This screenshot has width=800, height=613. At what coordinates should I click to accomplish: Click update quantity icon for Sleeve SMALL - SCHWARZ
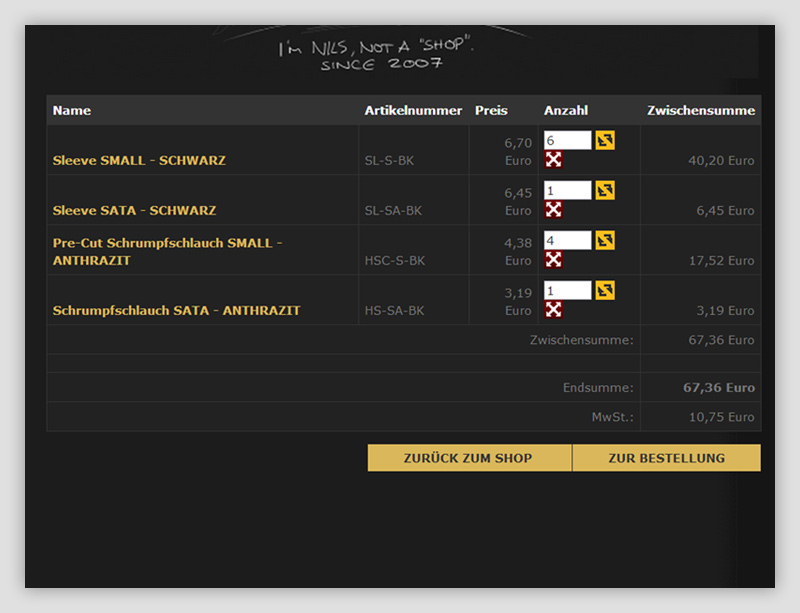pos(605,140)
